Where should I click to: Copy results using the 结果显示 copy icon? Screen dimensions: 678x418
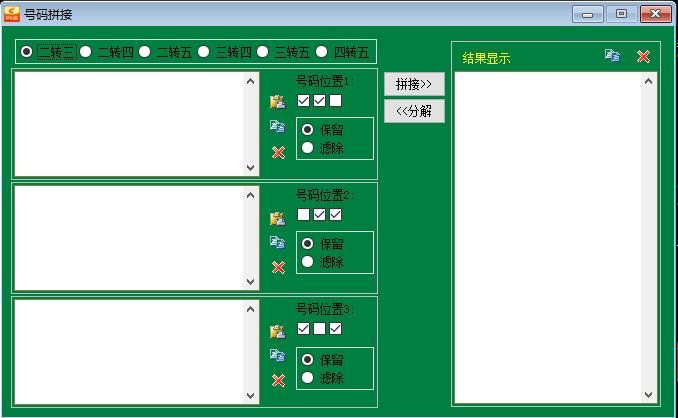pyautogui.click(x=612, y=55)
